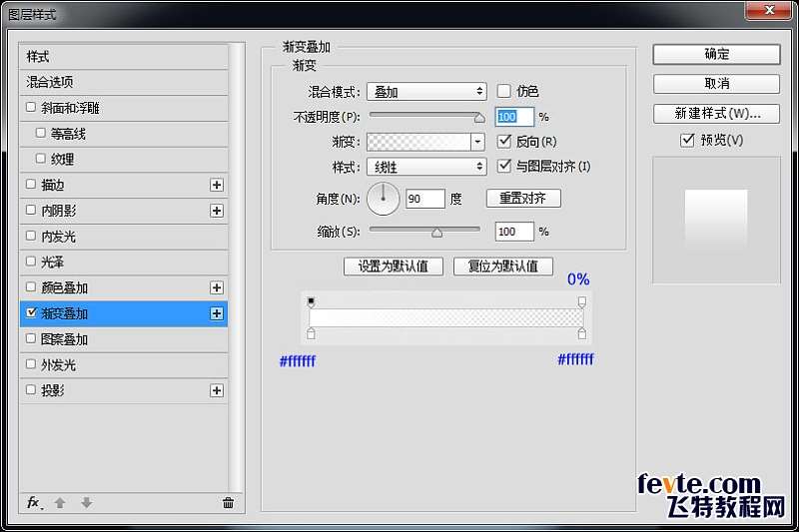The image size is (799, 532).
Task: Add another 内阴影 effect with plus icon
Action: [217, 211]
